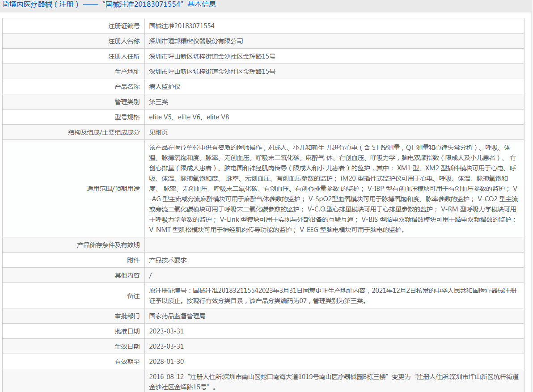Image resolution: width=533 pixels, height=392 pixels.
Task: Select registration number 国械注准20183071554 value
Action: [182, 26]
